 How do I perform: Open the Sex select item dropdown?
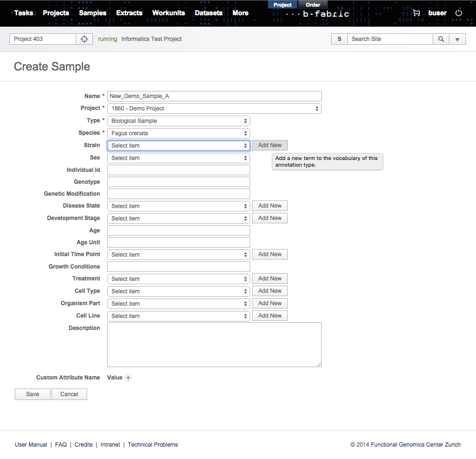[179, 158]
